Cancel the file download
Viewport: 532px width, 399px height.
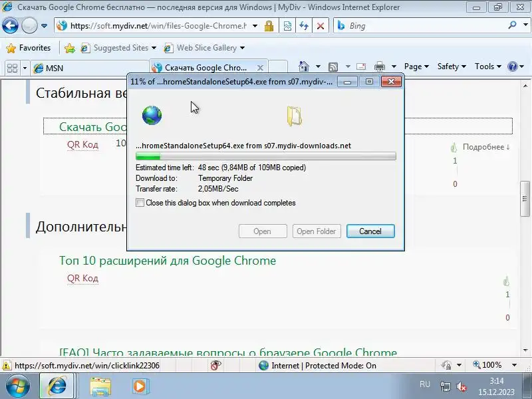[x=370, y=231]
